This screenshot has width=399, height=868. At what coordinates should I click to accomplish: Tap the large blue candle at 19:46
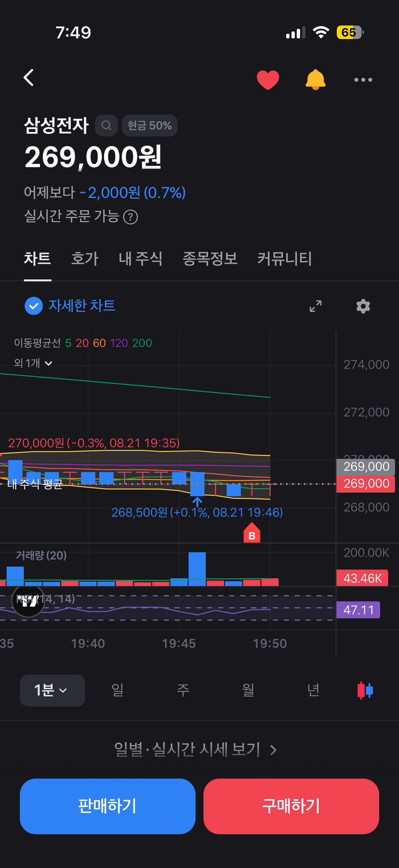click(197, 484)
